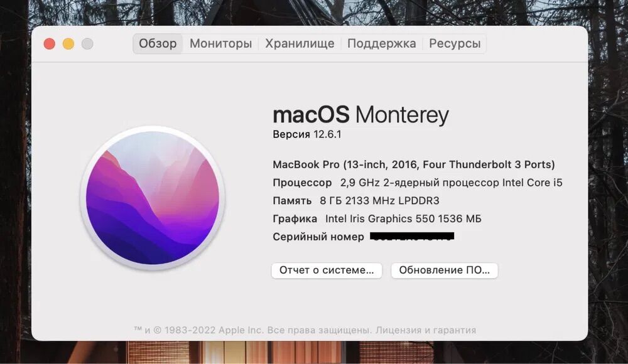Screen dimensions: 628x364
Task: Click the 8 ГБ memory specification line
Action: tap(356, 200)
